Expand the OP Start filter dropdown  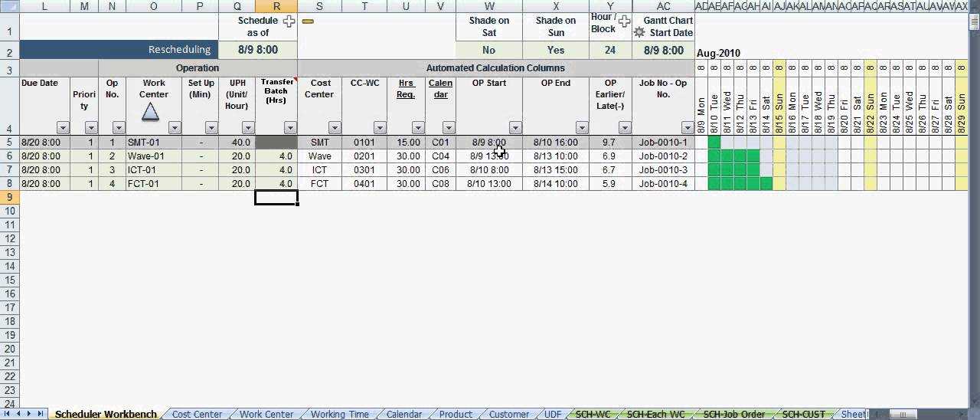click(515, 128)
